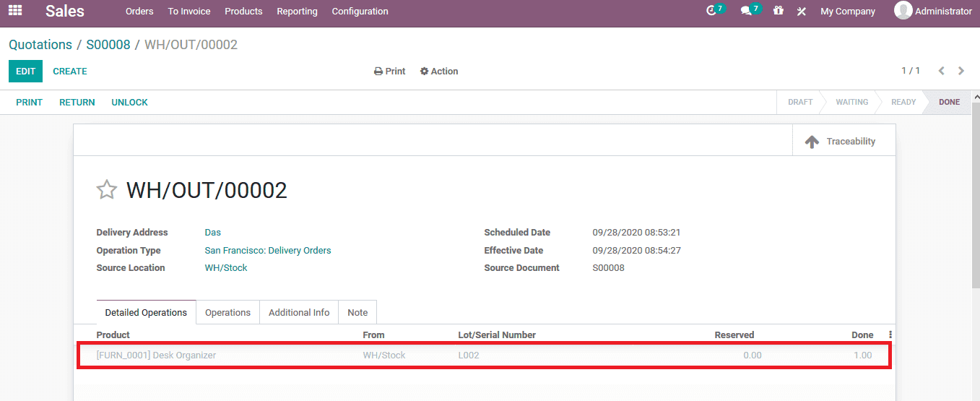This screenshot has height=401, width=980.
Task: Expand the Print dropdown menu
Action: click(x=389, y=72)
